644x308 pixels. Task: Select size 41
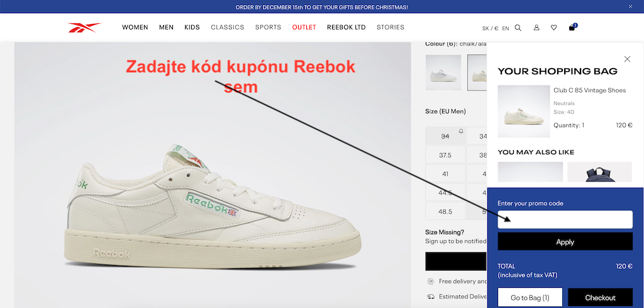point(445,174)
